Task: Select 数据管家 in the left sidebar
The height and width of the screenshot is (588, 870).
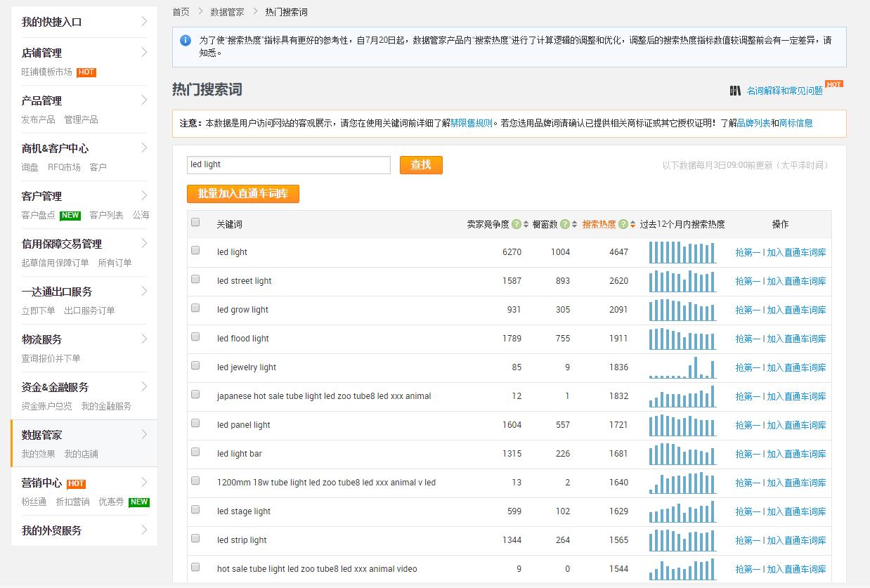Action: click(x=42, y=434)
